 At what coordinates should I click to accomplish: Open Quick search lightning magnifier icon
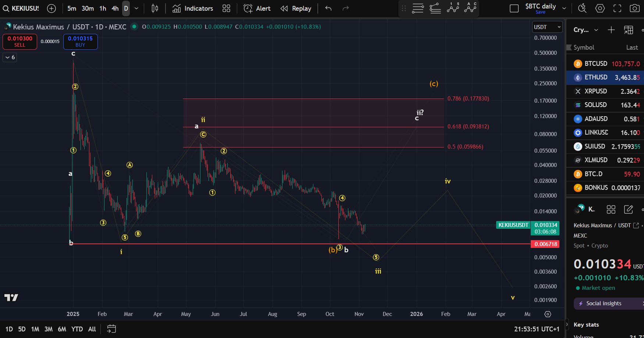click(x=582, y=8)
